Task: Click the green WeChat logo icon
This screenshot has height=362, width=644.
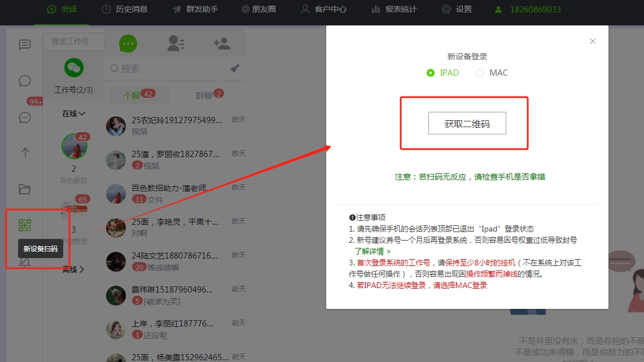Action: click(x=74, y=68)
